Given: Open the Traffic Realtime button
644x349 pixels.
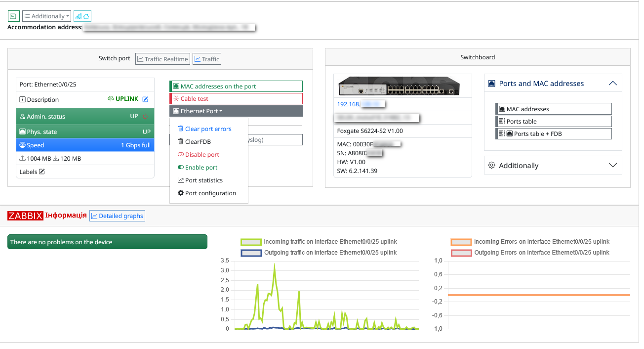Looking at the screenshot, I should click(162, 59).
